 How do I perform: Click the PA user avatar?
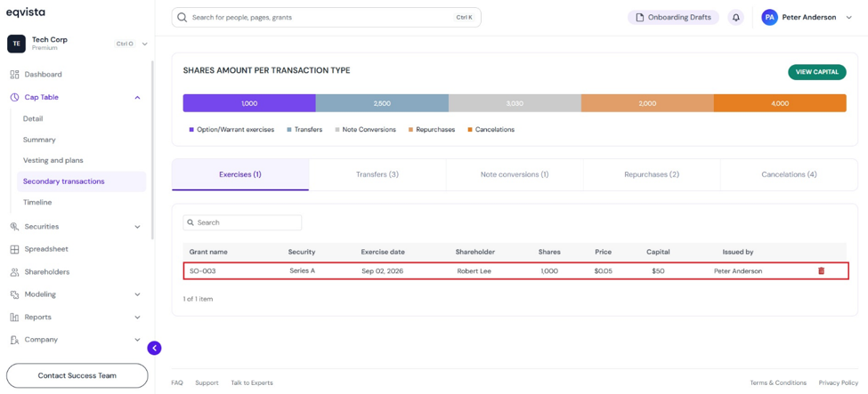(x=769, y=17)
